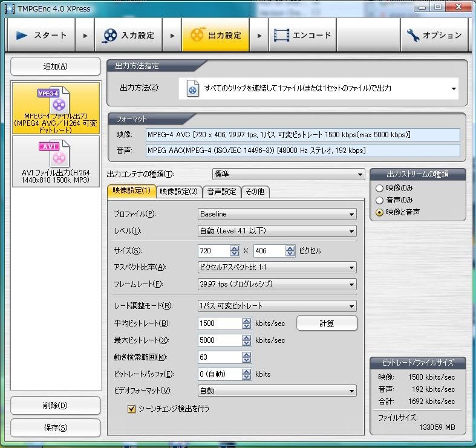Click the 映像 format text field
Screen dimensions: 476x448
[303, 135]
